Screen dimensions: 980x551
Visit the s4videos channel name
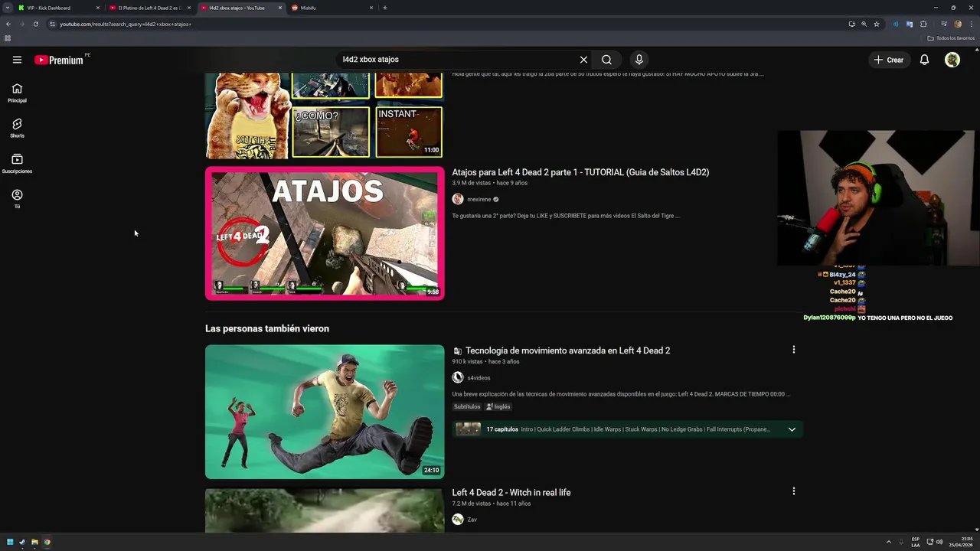[479, 378]
